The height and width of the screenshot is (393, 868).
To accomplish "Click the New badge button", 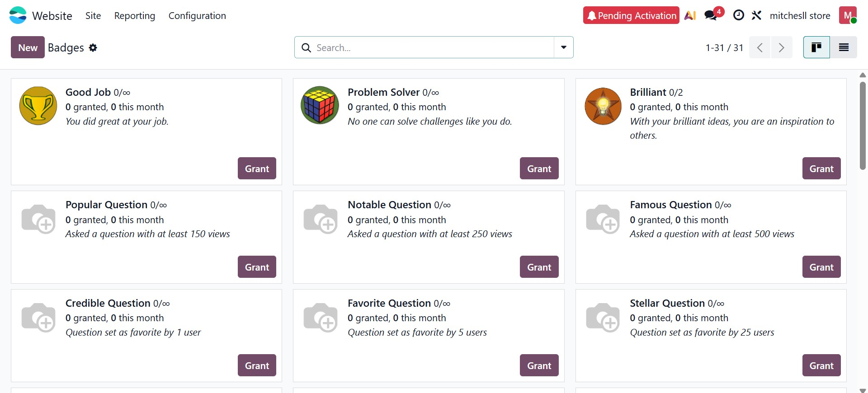I will click(x=28, y=47).
